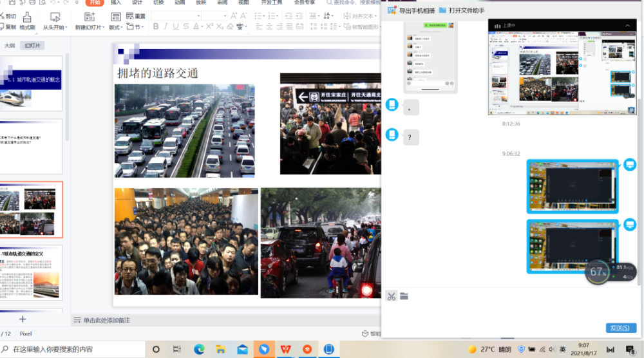The width and height of the screenshot is (644, 358).
Task: Switch to the 幻灯片 slides pane tab
Action: 32,46
